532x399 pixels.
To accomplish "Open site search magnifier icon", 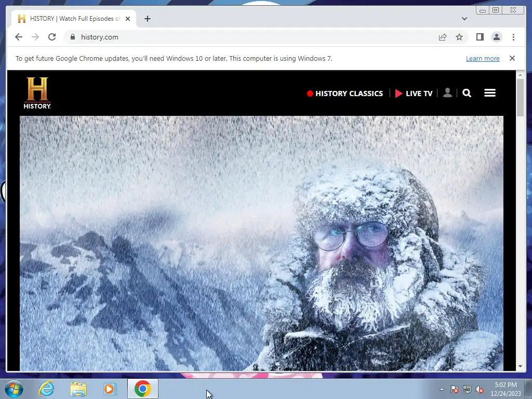I will (467, 93).
